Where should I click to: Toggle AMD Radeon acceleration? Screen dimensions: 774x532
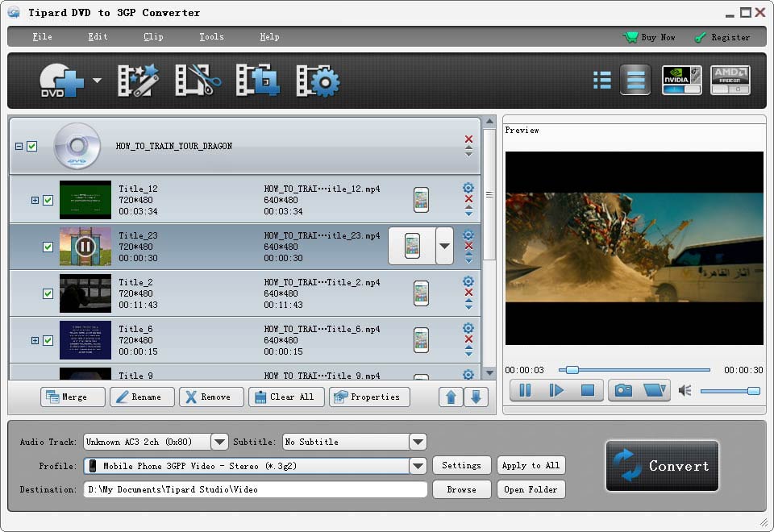730,80
